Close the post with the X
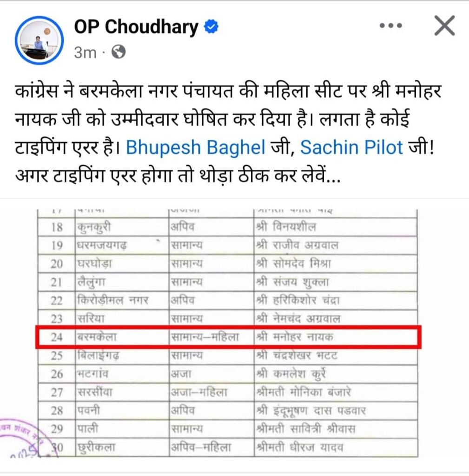This screenshot has width=469, height=476. [x=444, y=26]
